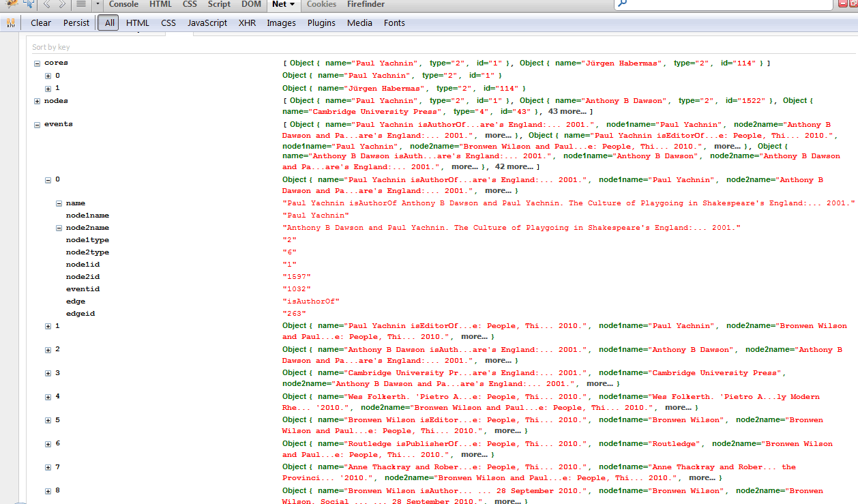Expand item 7 under events
This screenshot has height=504, width=858.
pyautogui.click(x=48, y=468)
